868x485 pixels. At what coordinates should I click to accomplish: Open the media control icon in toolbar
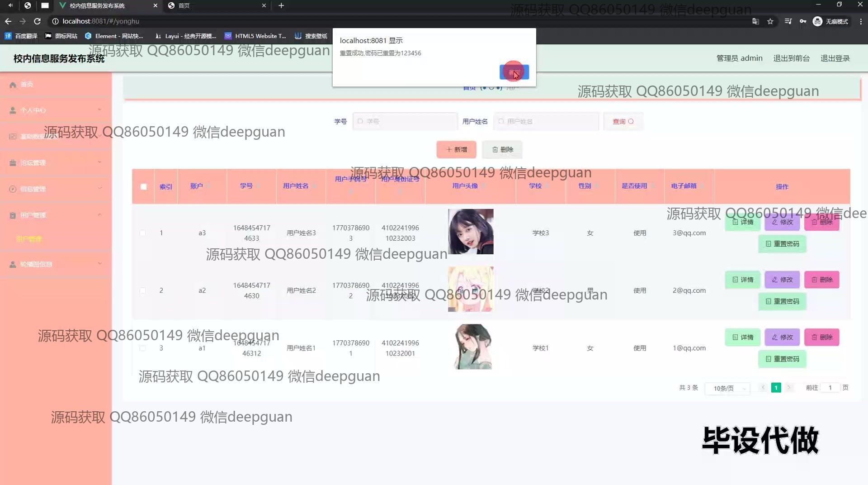tap(788, 21)
